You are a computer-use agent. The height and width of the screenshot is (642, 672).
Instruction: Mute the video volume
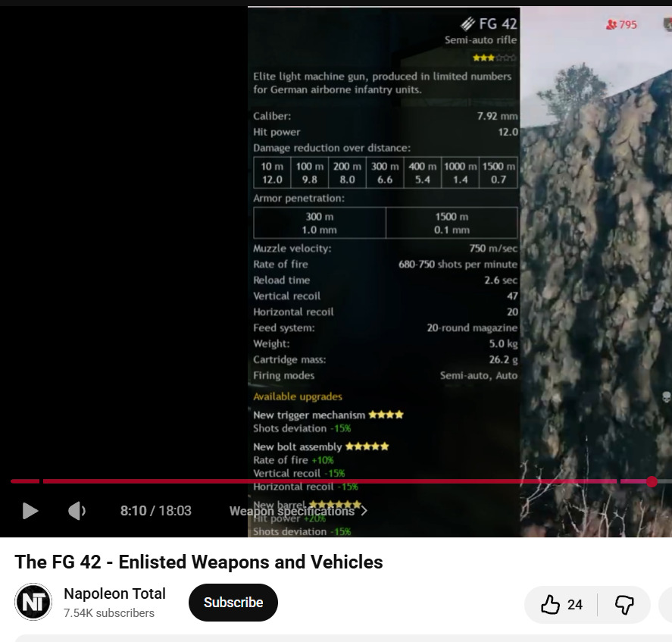(77, 511)
